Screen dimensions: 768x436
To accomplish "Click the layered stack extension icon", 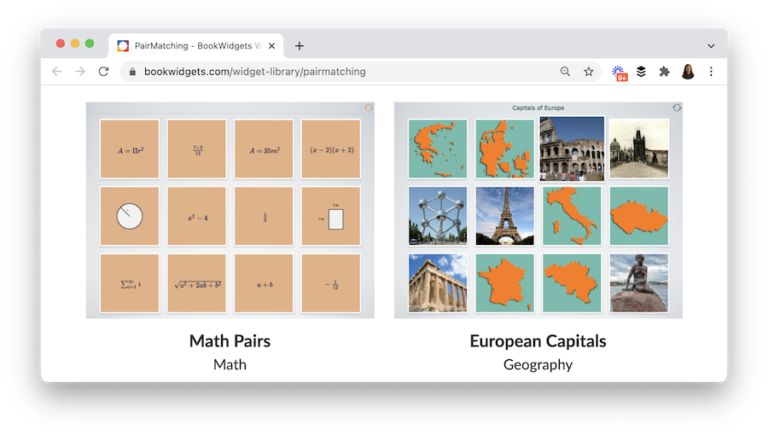I will (641, 72).
